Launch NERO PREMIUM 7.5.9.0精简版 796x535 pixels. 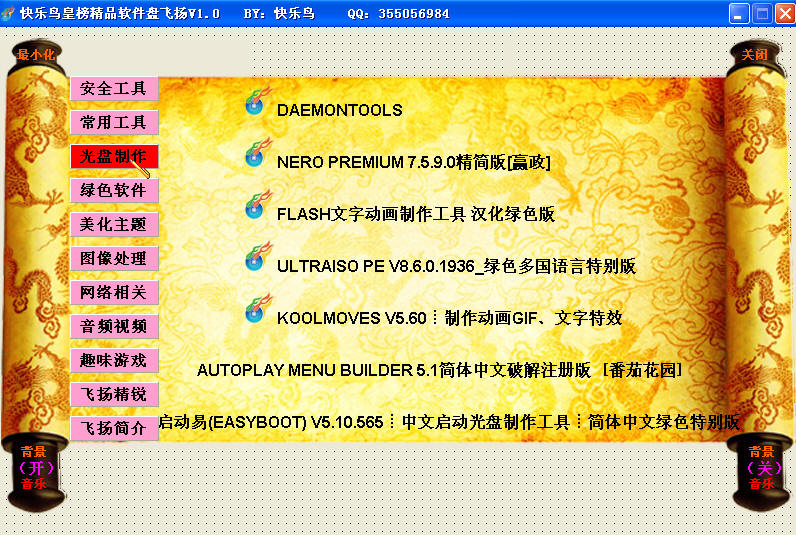pyautogui.click(x=414, y=162)
